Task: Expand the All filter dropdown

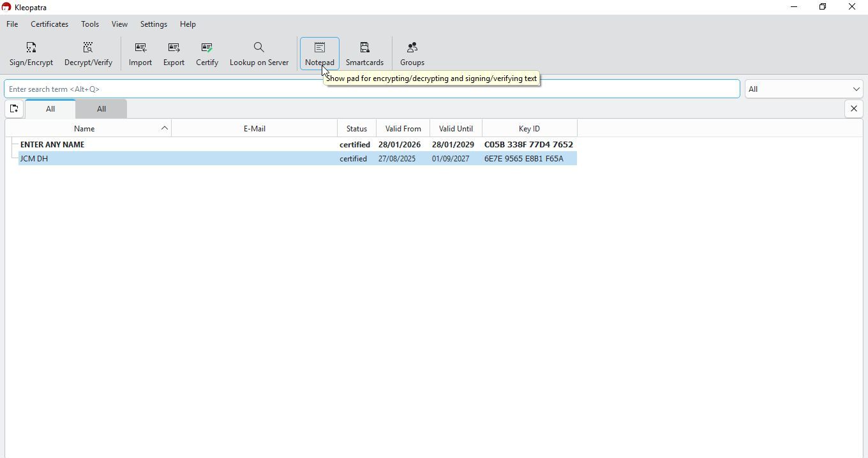Action: [x=804, y=89]
